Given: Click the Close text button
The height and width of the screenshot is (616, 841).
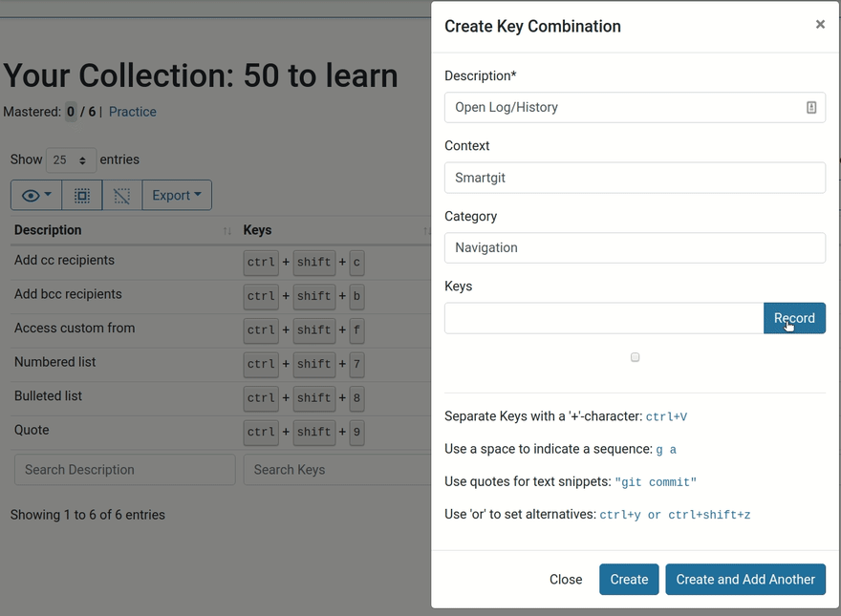Looking at the screenshot, I should pyautogui.click(x=566, y=579).
